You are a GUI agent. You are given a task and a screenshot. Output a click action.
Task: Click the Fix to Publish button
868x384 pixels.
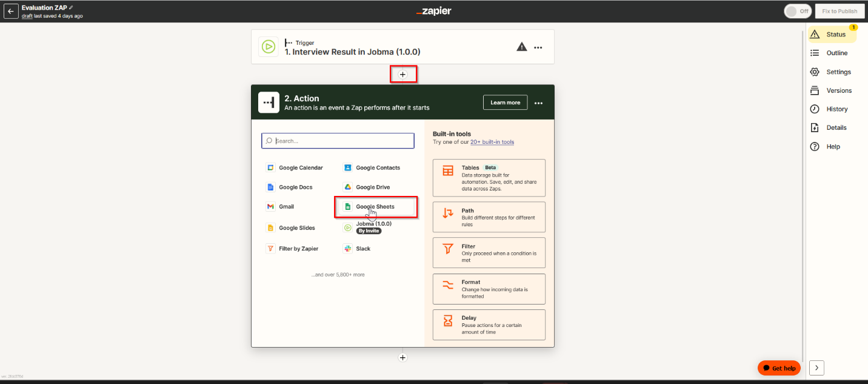tap(840, 11)
